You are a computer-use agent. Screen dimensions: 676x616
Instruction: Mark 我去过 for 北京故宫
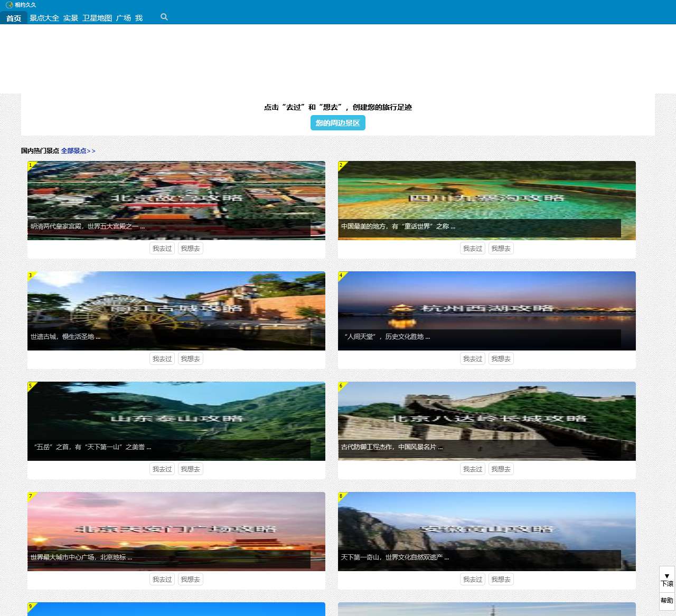[x=162, y=249]
